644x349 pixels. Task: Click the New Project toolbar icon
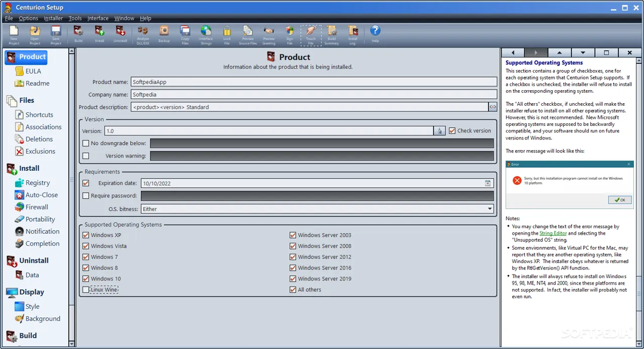(14, 35)
